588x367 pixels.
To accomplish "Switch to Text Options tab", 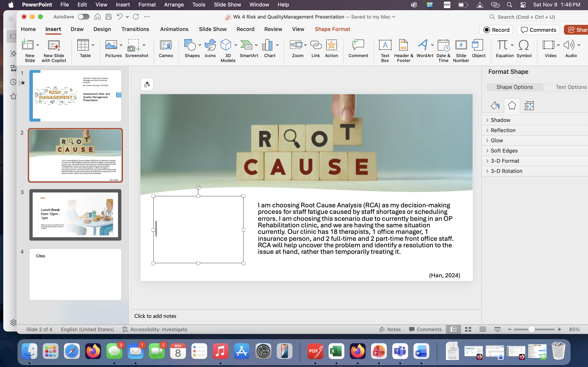I will (571, 87).
